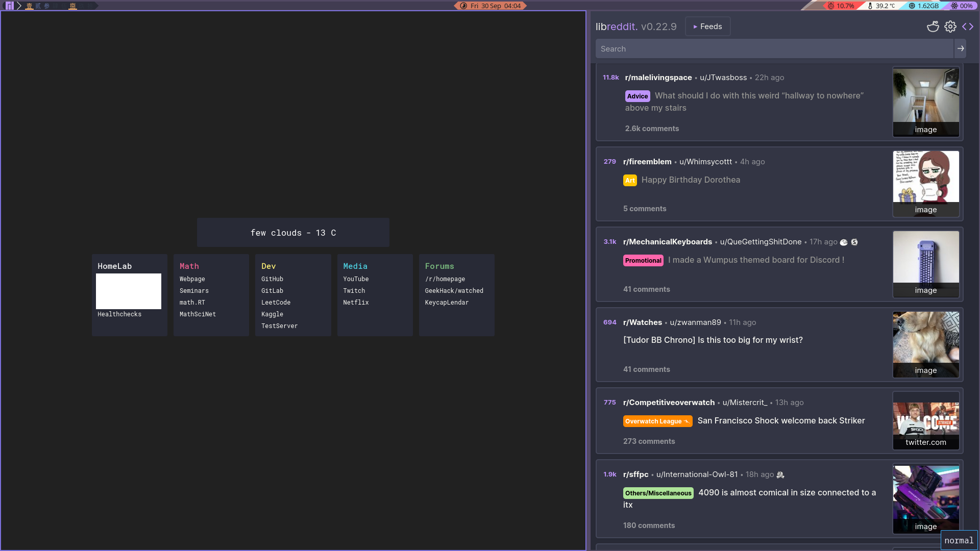Click the Raspberry Pi CPU usage indicator
Viewport: 980px width, 551px height.
point(841,6)
